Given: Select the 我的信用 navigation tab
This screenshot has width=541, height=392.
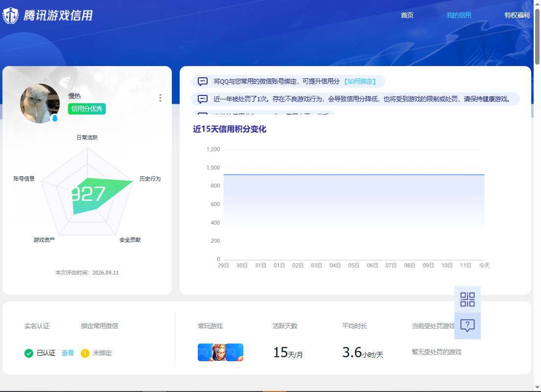Looking at the screenshot, I should [459, 15].
